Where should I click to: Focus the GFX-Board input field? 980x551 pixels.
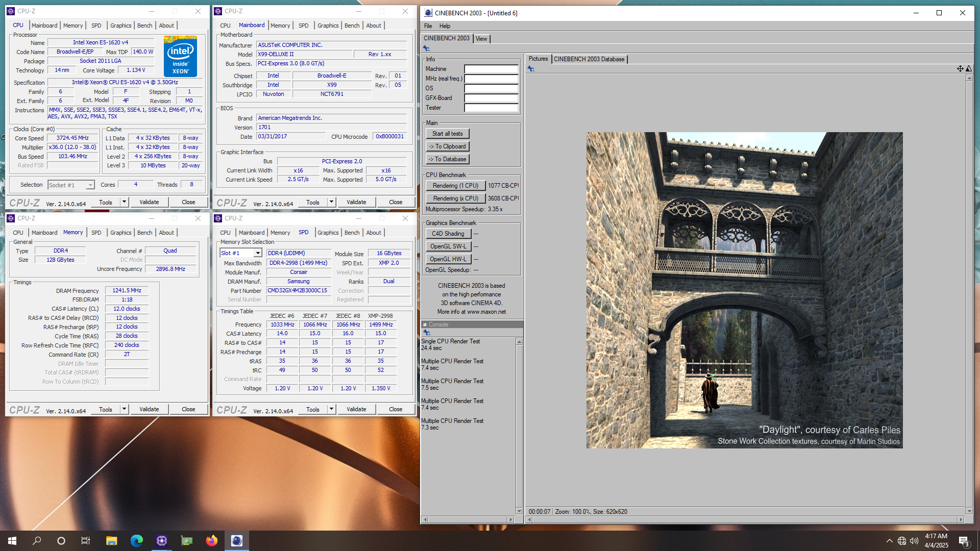(x=491, y=98)
